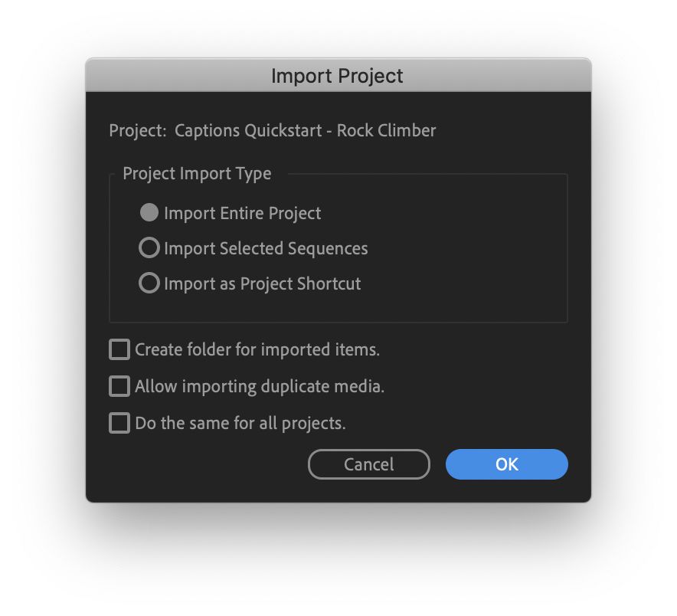The height and width of the screenshot is (616, 677).
Task: Select the Import Entire Project radio button
Action: tap(149, 212)
